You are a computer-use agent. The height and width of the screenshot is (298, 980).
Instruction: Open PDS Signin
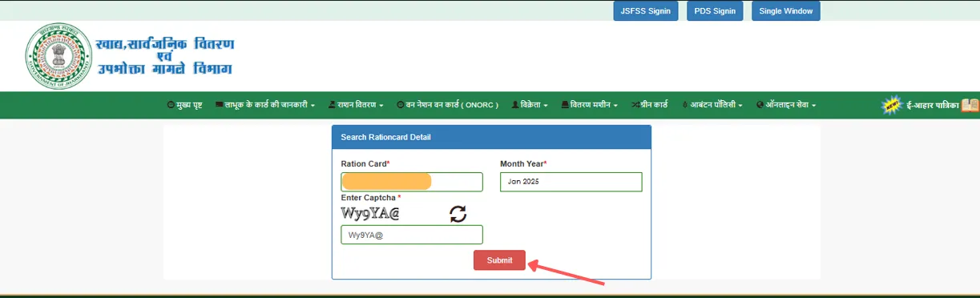pos(715,11)
